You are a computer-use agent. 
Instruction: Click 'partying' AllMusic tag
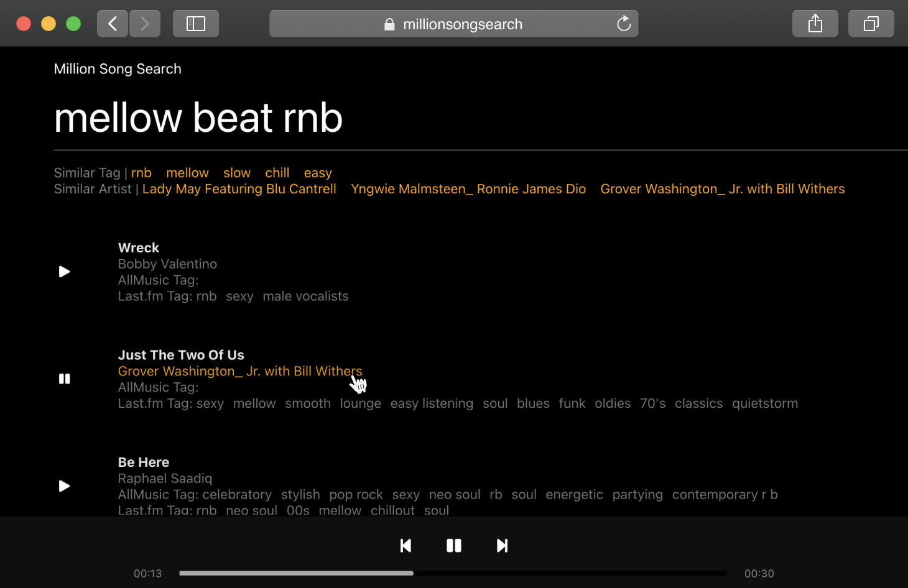(637, 495)
